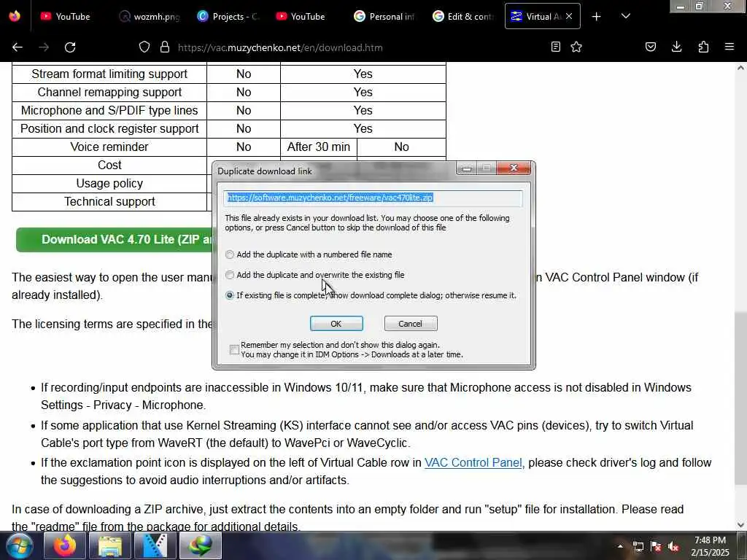The image size is (747, 560).
Task: Click the padlock site security icon
Action: tap(165, 47)
